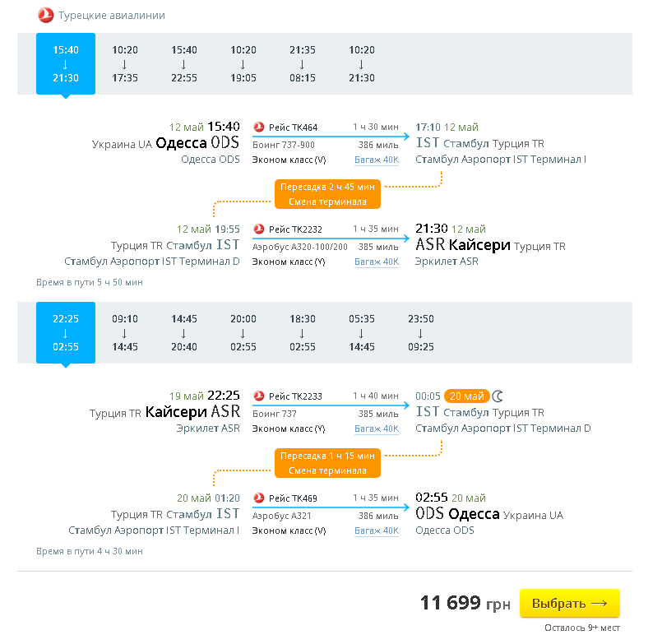
Task: Choose outbound flight 10:20 → 19:05
Action: tap(243, 64)
